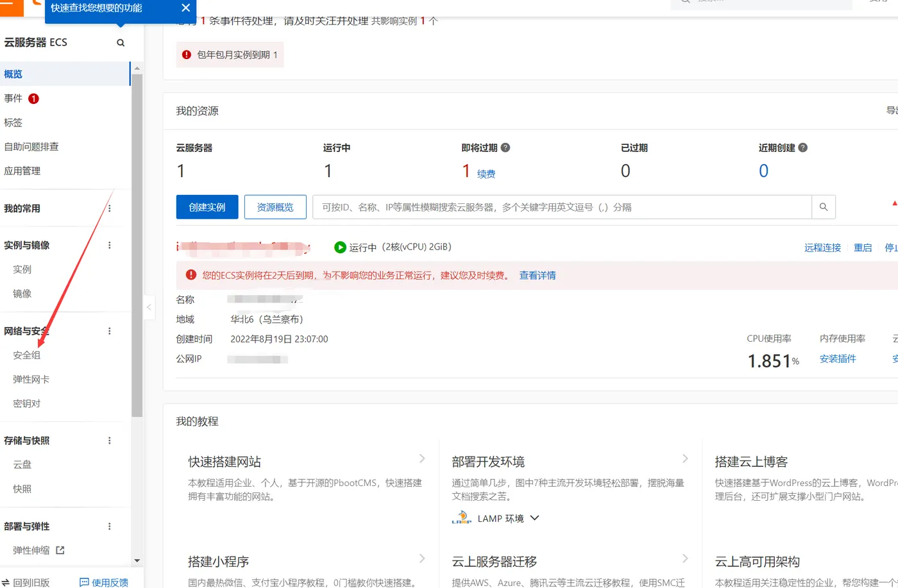Click the recently created count 0
The width and height of the screenshot is (898, 588).
763,171
